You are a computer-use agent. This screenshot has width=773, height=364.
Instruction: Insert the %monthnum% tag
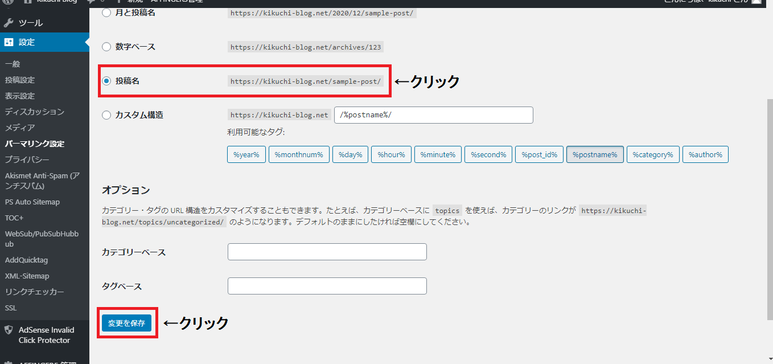tap(299, 154)
